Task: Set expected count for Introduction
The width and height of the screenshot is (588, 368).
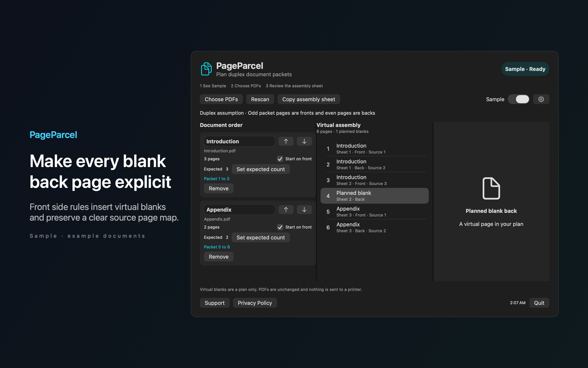Action: [261, 169]
